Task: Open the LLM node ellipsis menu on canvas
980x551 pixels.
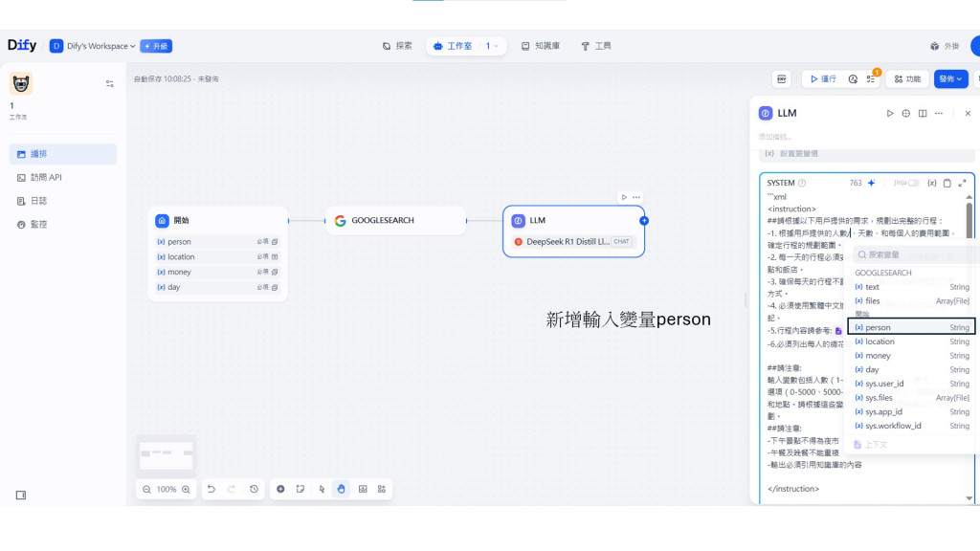Action: point(636,197)
